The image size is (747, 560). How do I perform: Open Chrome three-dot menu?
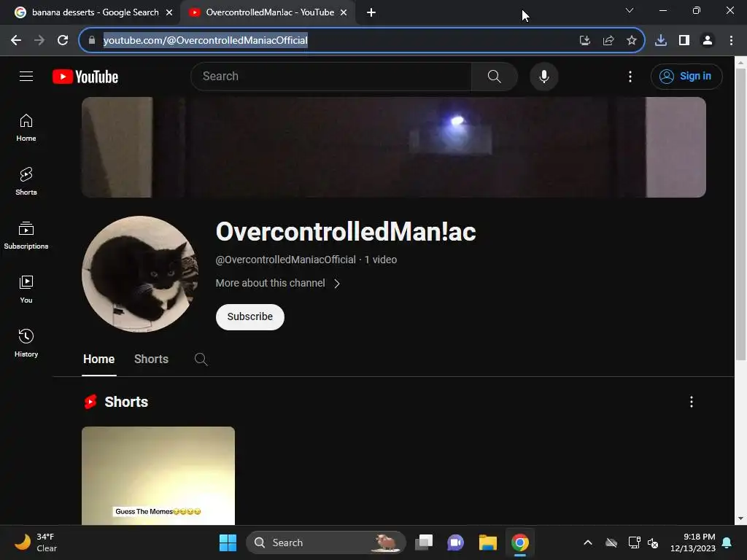pos(731,40)
